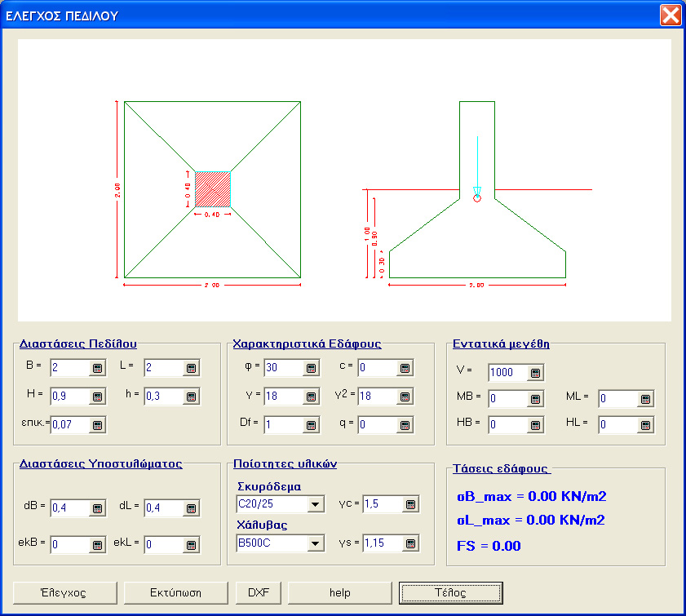686x616 pixels.
Task: Focus the L length input field
Action: point(164,368)
